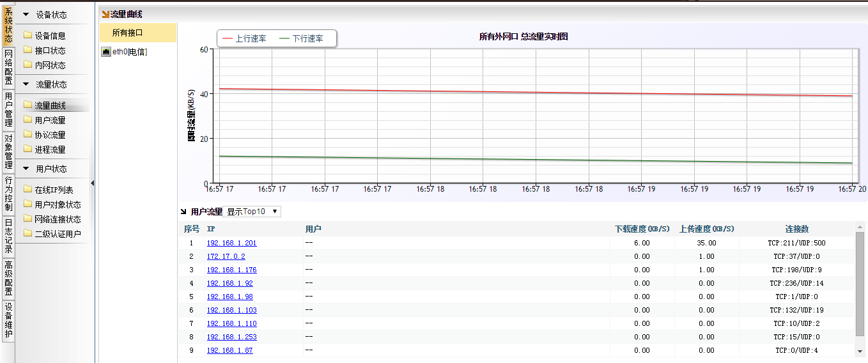Screen dimensions: 868x363
Task: Open IP link 192.168.1.201
Action: (x=231, y=243)
